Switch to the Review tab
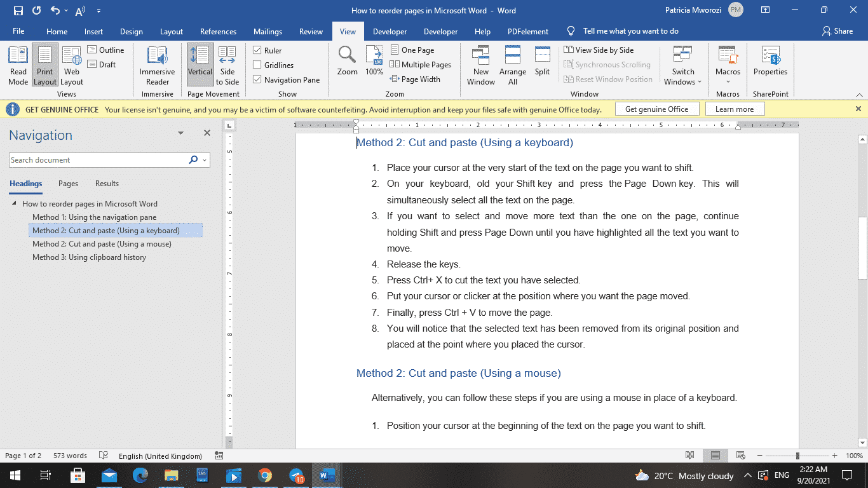 pyautogui.click(x=311, y=31)
